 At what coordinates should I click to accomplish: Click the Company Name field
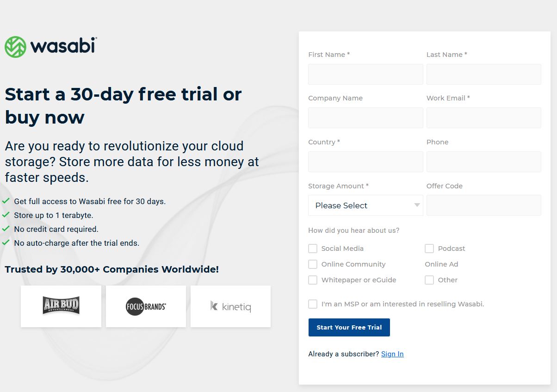[x=365, y=118]
